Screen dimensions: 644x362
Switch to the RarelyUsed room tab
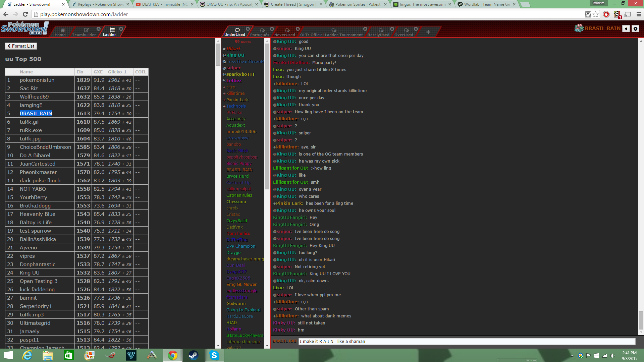coord(378,32)
